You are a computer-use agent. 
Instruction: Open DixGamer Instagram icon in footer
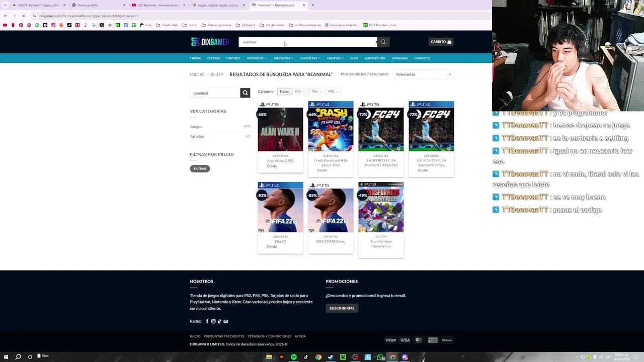213,321
